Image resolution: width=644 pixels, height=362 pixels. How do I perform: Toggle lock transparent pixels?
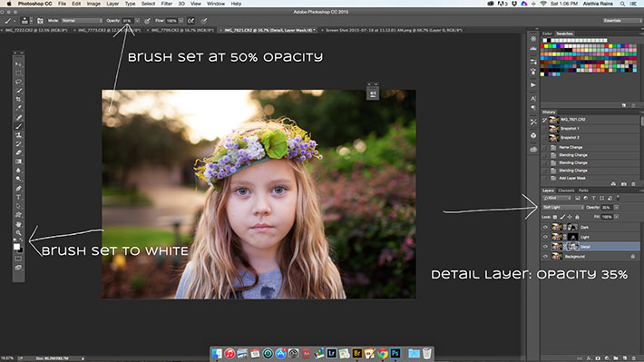(555, 217)
